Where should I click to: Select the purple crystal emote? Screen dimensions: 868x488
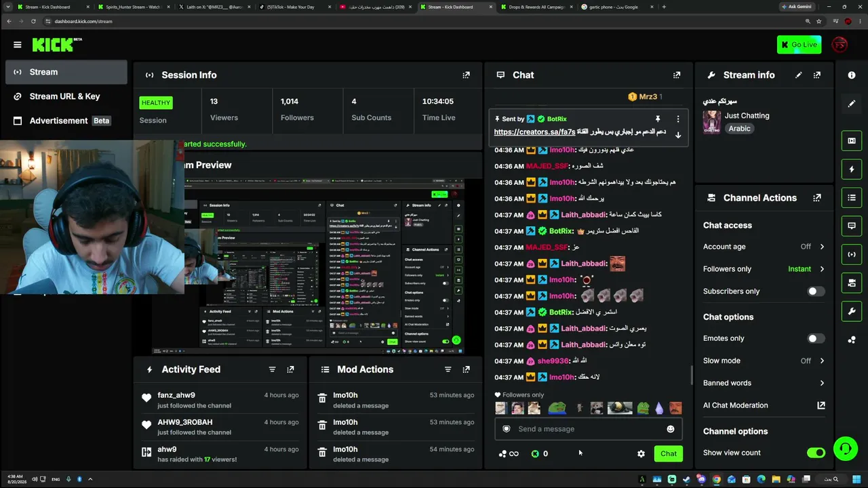coord(659,408)
